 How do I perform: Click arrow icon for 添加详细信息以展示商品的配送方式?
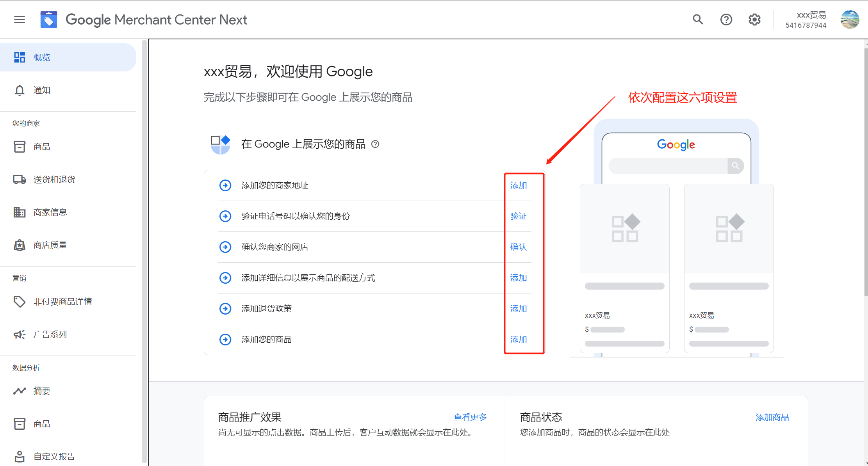pos(225,278)
